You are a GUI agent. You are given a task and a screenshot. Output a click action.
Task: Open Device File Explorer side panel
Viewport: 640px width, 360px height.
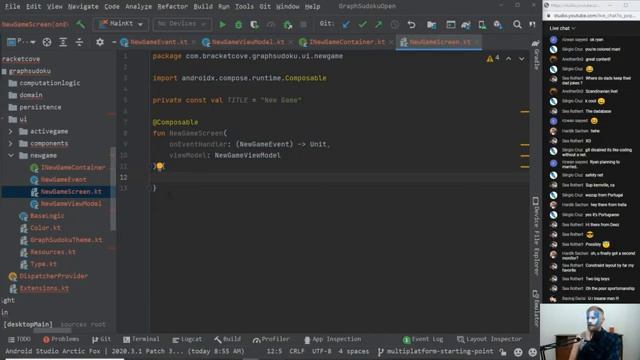click(x=536, y=236)
